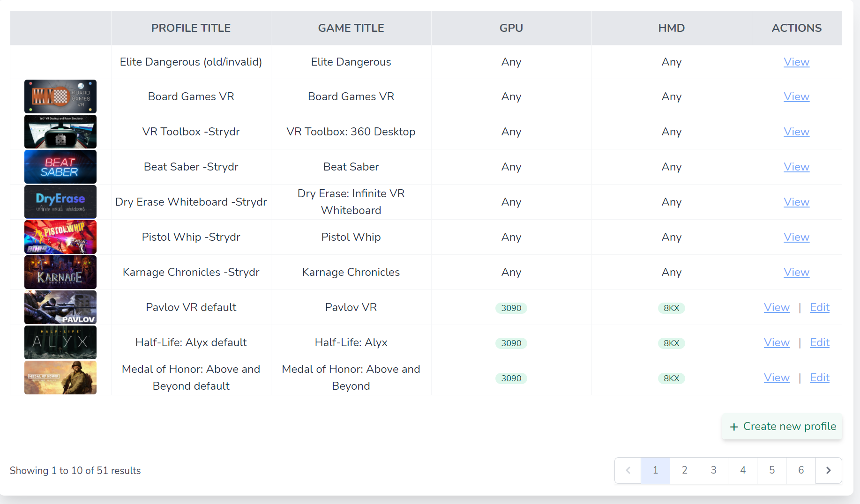
Task: View the Beat Saber -Strydr profile
Action: pyautogui.click(x=796, y=167)
